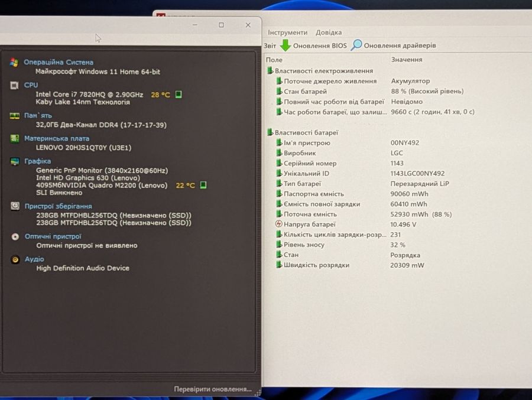Click the icon beside Поточне джерело живлення
The height and width of the screenshot is (400, 532).
(279, 81)
